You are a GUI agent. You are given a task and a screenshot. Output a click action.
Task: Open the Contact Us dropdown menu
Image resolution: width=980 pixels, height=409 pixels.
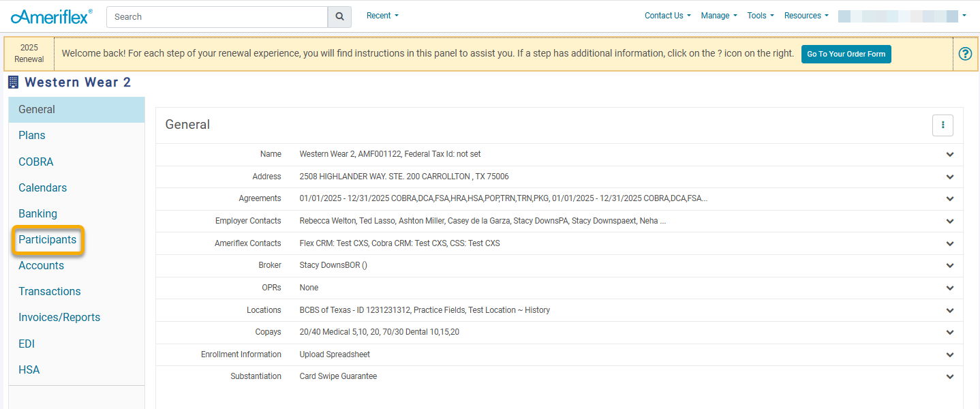point(667,16)
